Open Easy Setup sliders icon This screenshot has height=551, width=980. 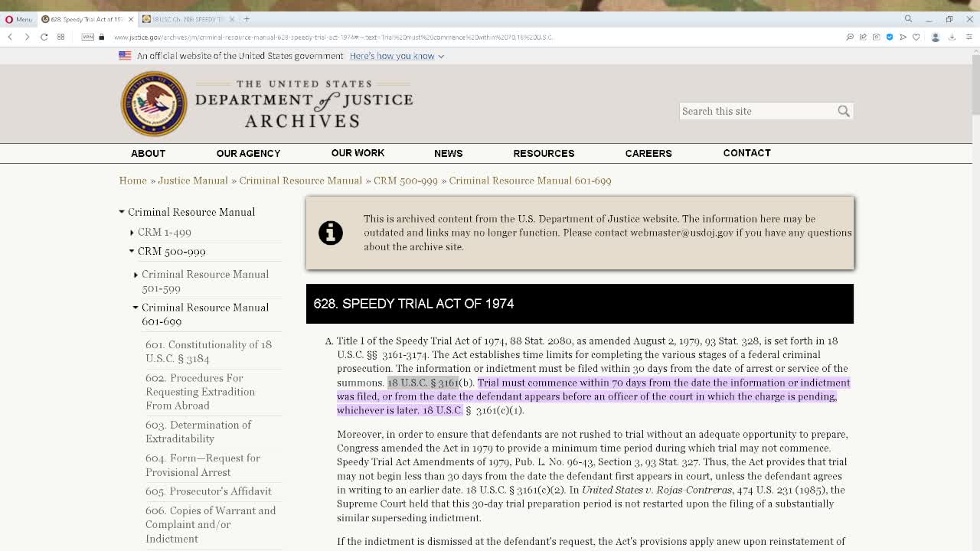(x=968, y=37)
